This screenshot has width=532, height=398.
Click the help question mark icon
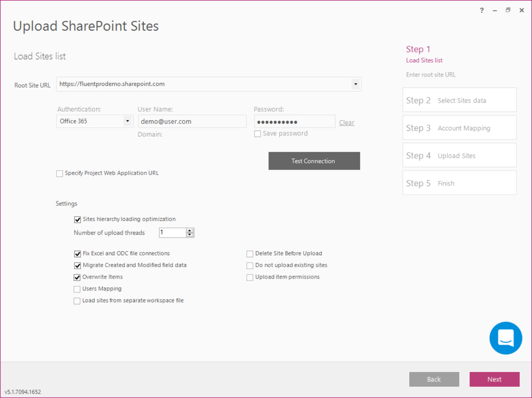coord(482,10)
